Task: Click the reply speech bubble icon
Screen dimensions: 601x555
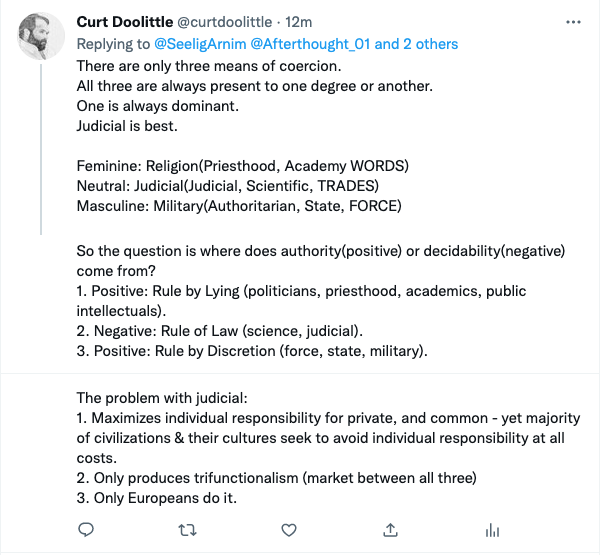Action: point(87,529)
